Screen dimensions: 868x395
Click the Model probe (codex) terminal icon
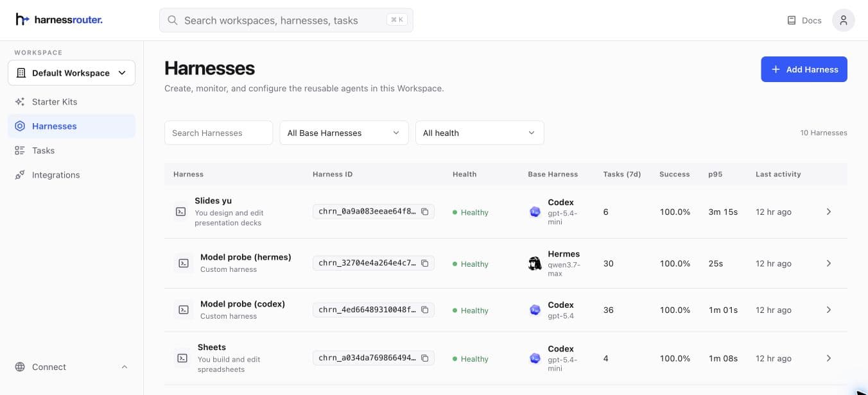pyautogui.click(x=184, y=310)
